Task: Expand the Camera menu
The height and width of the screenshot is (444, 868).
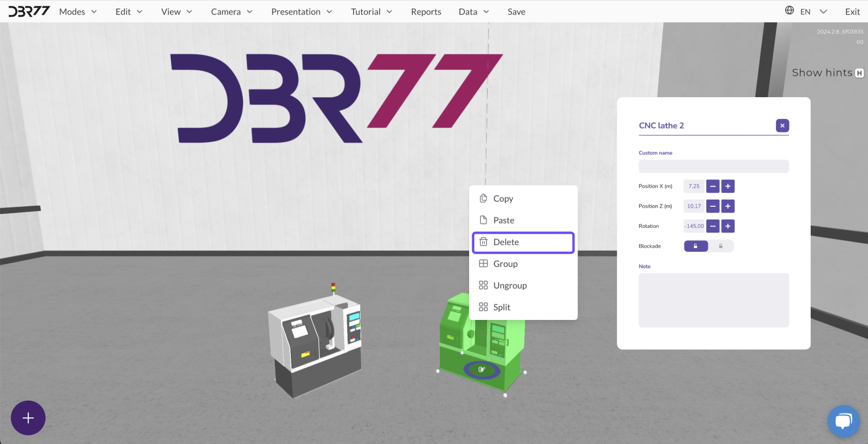Action: click(x=231, y=12)
